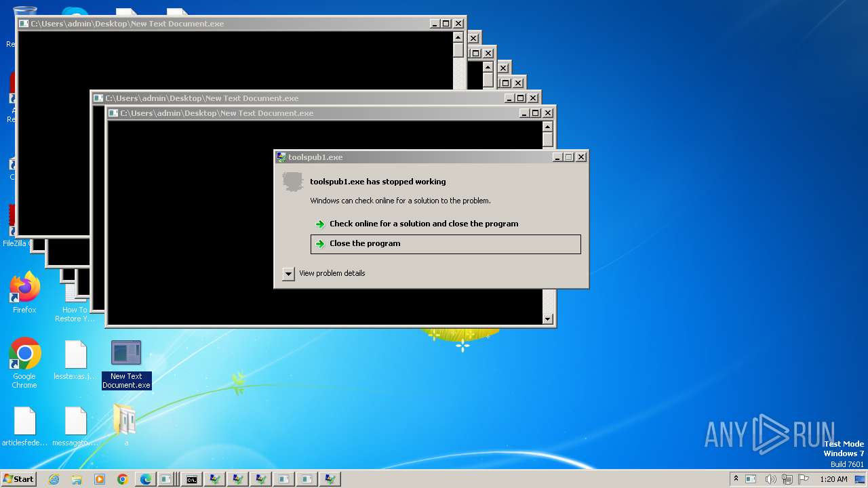Minimize the toolspub1.exe error dialog

[x=557, y=157]
